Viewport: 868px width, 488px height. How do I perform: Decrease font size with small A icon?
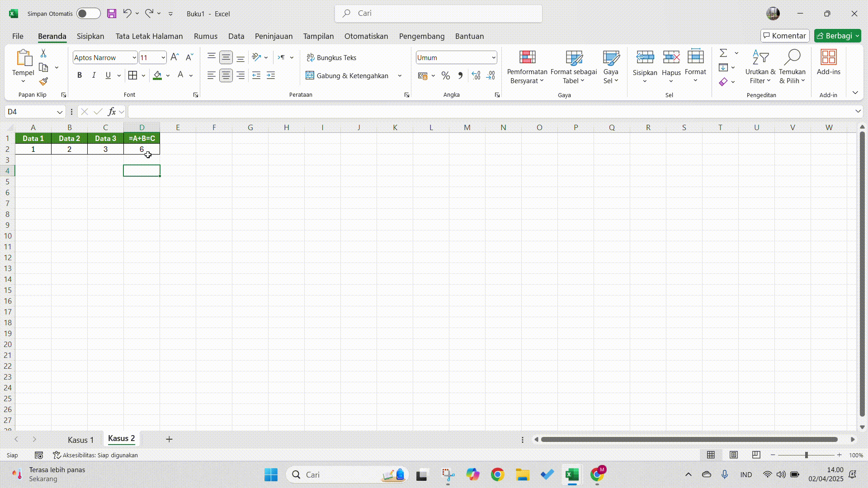(189, 57)
